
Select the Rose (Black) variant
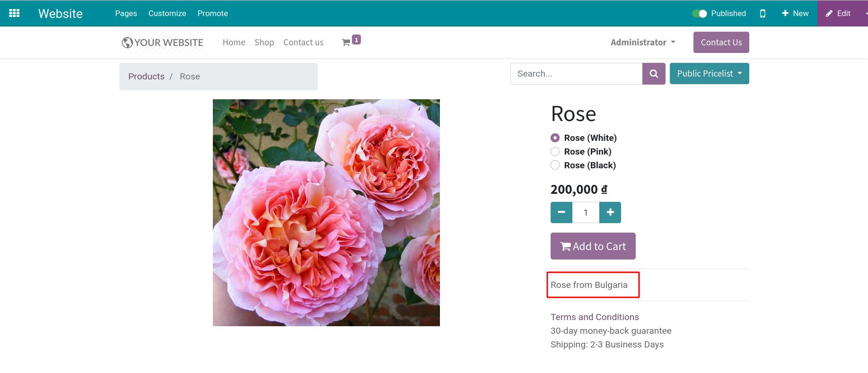pyautogui.click(x=555, y=165)
